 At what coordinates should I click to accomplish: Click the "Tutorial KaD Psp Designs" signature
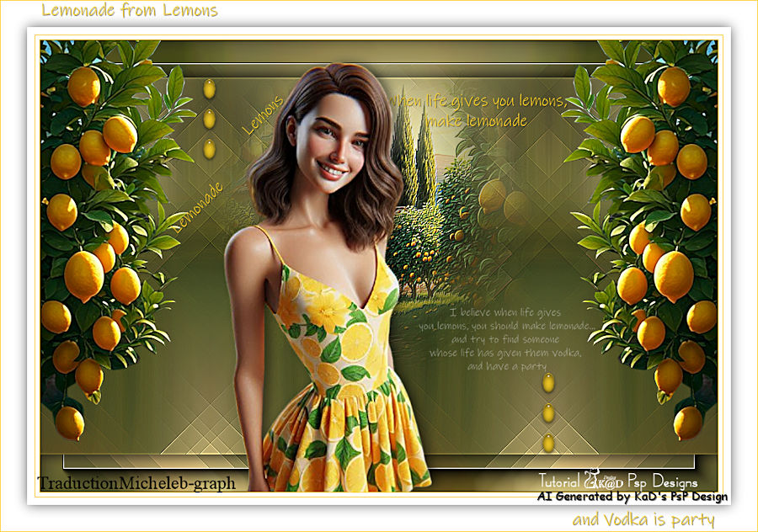[x=617, y=482]
